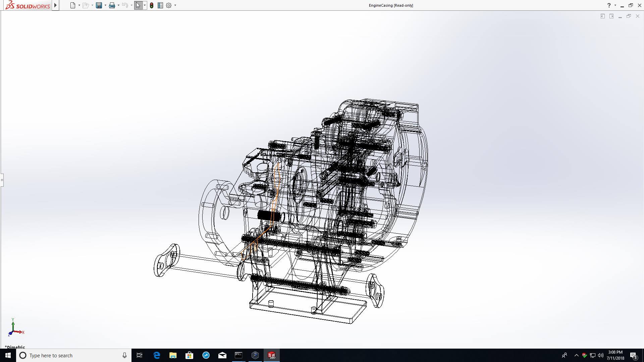The image size is (644, 362).
Task: Click the New document icon
Action: point(73,5)
